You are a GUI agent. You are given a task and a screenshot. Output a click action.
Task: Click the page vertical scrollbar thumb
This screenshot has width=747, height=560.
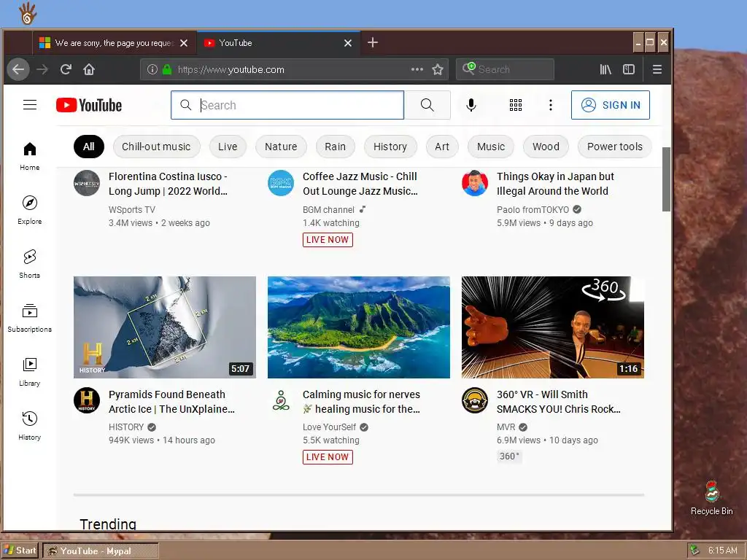(666, 179)
